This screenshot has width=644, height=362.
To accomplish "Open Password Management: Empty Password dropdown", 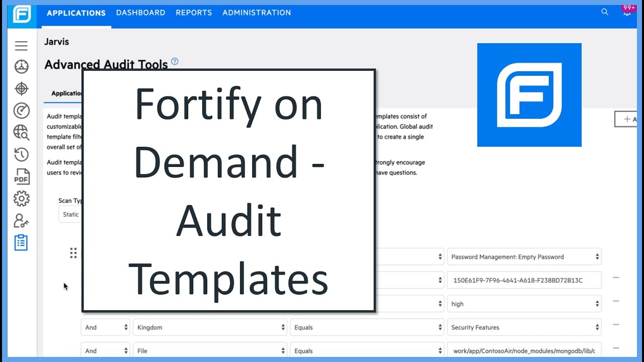I will (524, 257).
